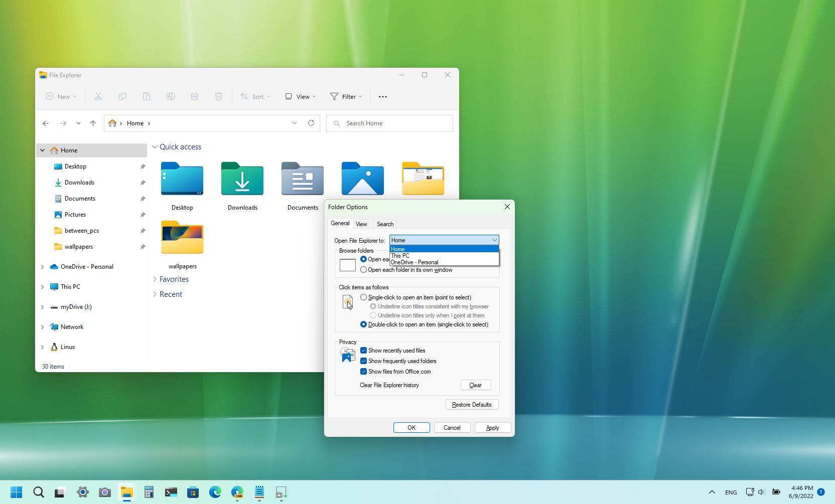Click the Share icon in the toolbar
Image resolution: width=835 pixels, height=504 pixels.
[195, 96]
